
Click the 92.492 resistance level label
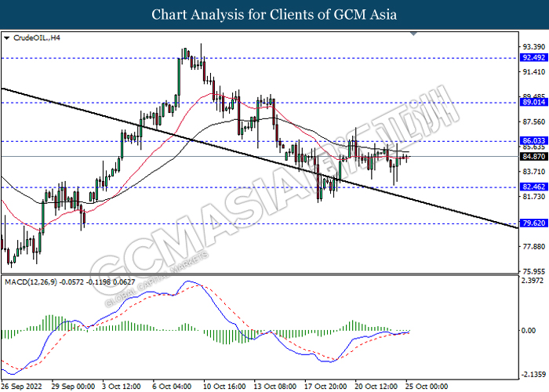pos(533,58)
